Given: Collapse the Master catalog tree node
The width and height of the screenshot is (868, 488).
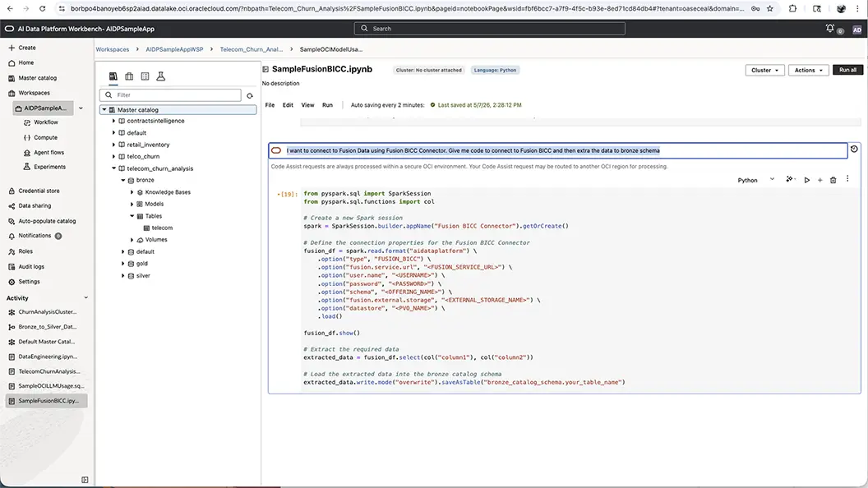Looking at the screenshot, I should (x=104, y=110).
